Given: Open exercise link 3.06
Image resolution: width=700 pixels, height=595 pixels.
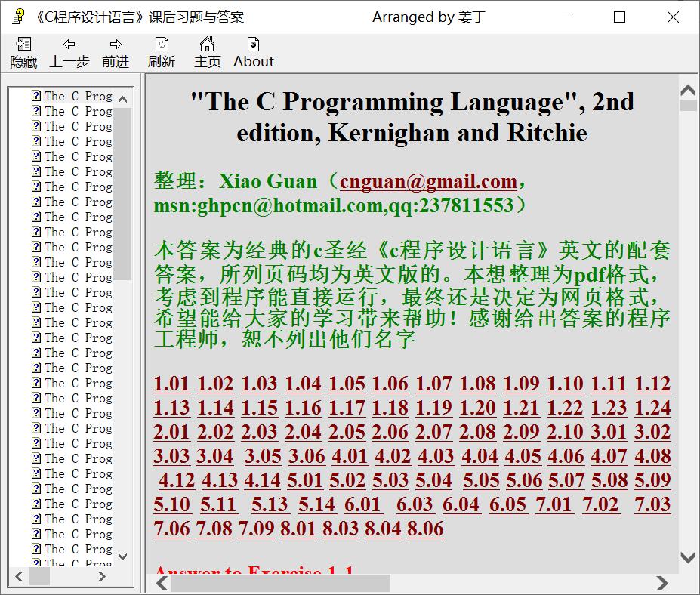Looking at the screenshot, I should [x=307, y=456].
